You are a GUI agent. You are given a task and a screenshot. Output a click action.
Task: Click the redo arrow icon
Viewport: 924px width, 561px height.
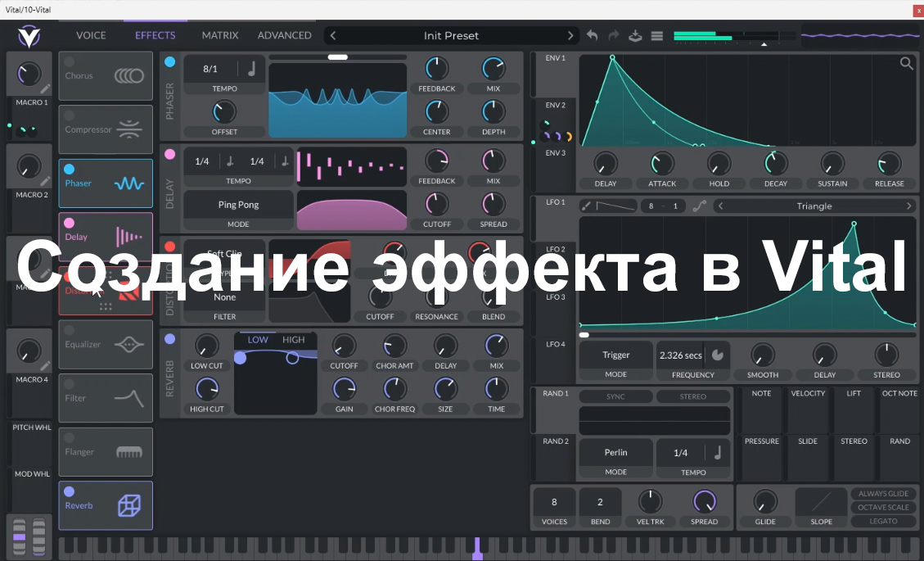(x=614, y=35)
